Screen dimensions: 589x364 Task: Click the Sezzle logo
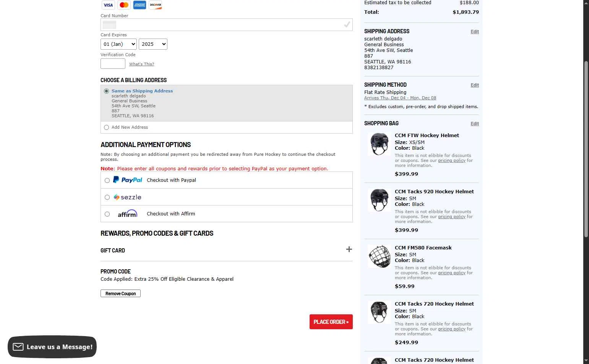click(128, 197)
